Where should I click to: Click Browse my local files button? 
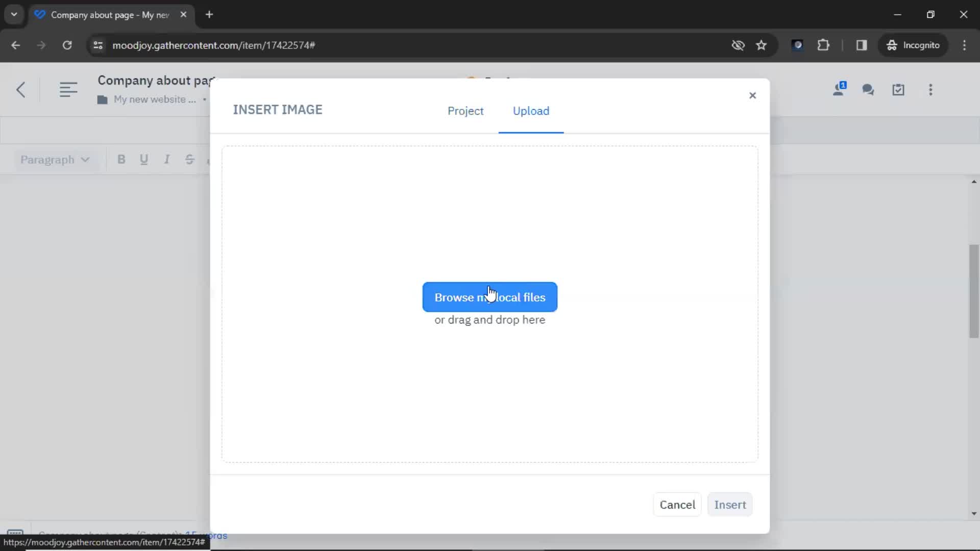[490, 297]
